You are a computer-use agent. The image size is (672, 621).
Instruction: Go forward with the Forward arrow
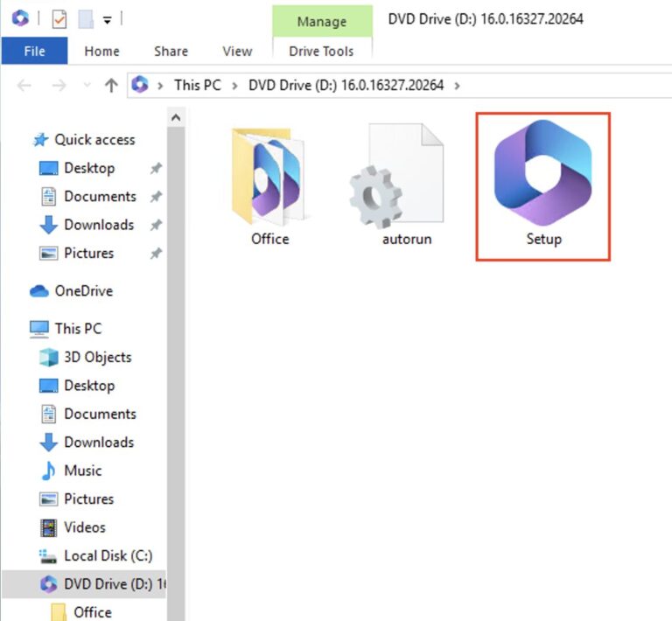[59, 85]
